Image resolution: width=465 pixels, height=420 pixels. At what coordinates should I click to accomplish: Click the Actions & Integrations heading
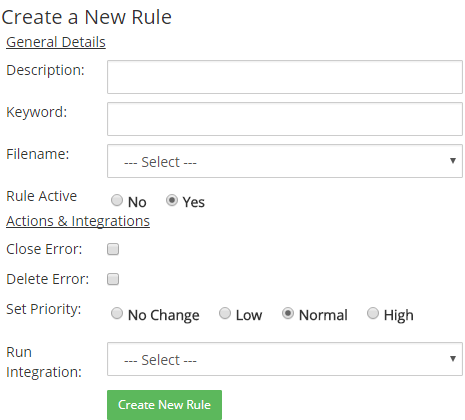pos(78,221)
